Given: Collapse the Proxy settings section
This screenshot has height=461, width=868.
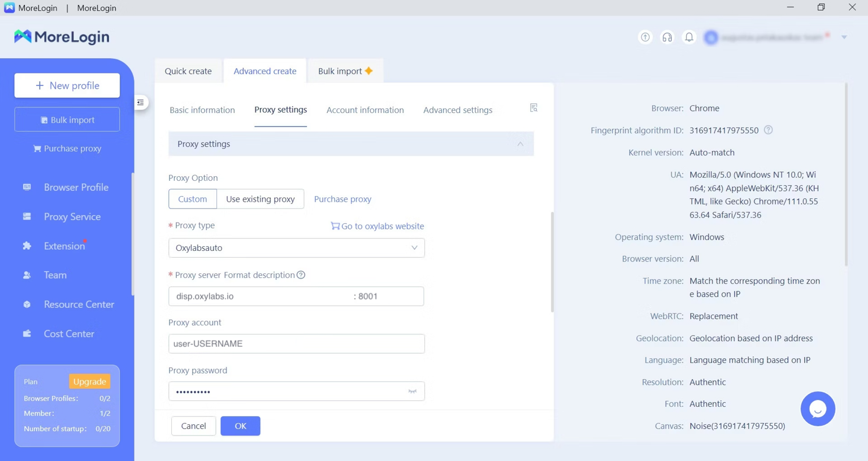Looking at the screenshot, I should pos(520,144).
